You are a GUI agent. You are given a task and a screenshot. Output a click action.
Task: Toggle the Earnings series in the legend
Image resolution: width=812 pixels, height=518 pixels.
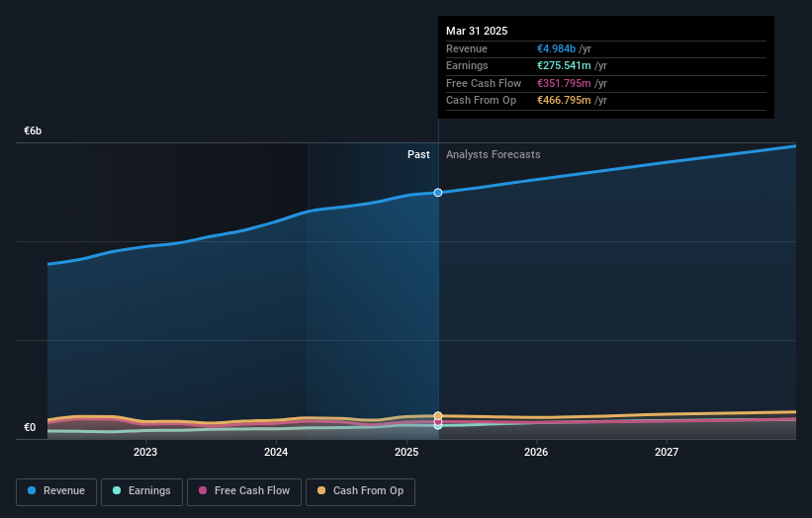click(x=140, y=491)
